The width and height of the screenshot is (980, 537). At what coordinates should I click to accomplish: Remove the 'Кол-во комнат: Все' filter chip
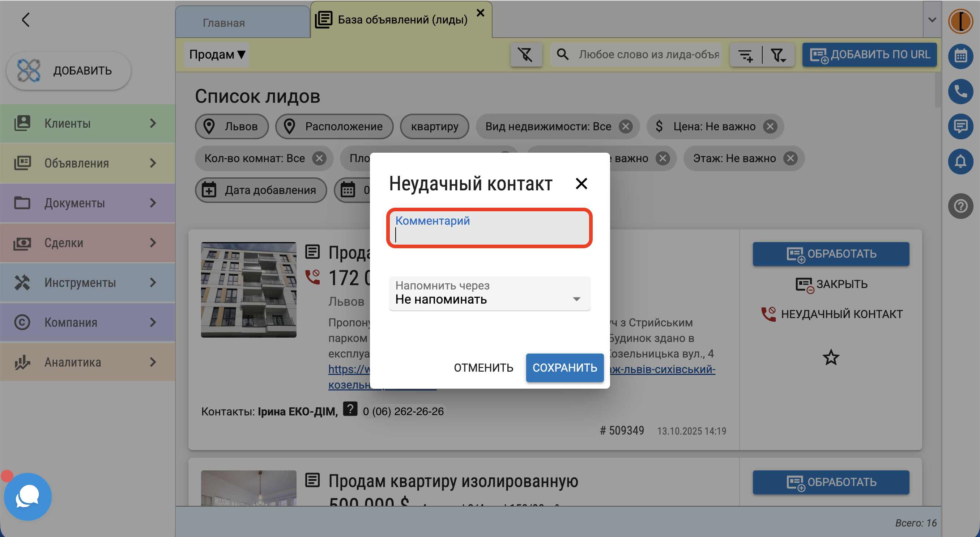pos(319,158)
